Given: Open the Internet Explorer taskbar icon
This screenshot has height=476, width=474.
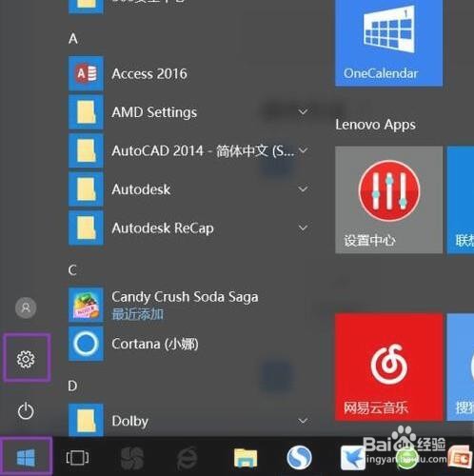Looking at the screenshot, I should (x=187, y=458).
